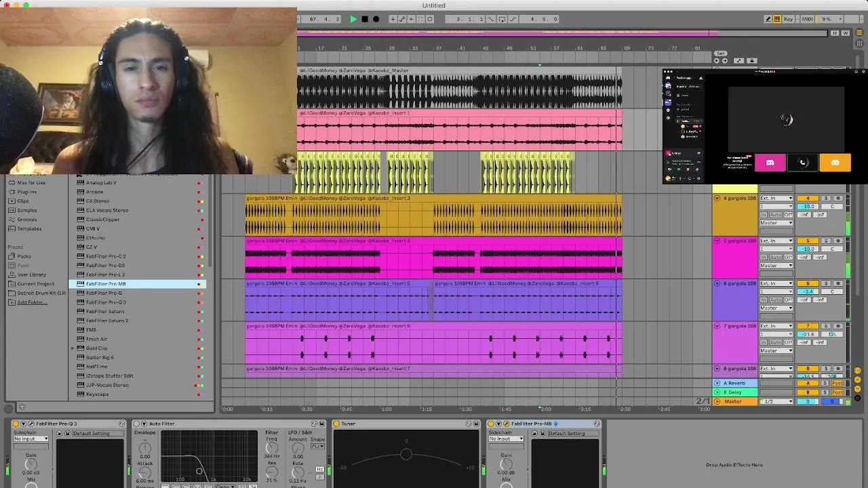Open track 5 Master output dropdown
This screenshot has height=488, width=868.
click(776, 266)
